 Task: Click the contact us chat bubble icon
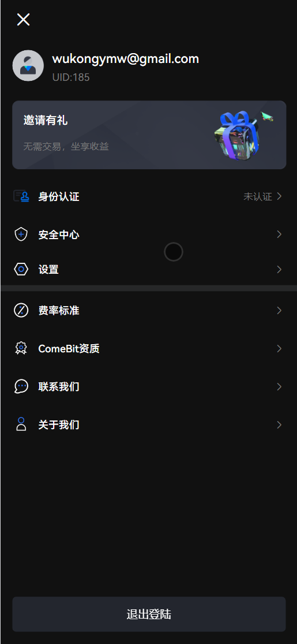(x=21, y=386)
